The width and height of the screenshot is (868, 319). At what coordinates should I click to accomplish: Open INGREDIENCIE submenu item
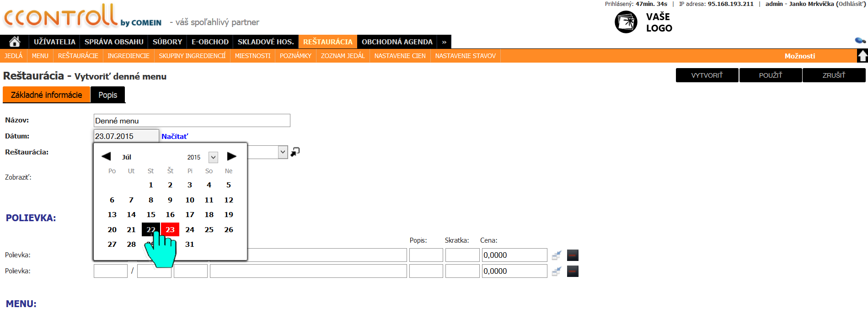point(129,56)
